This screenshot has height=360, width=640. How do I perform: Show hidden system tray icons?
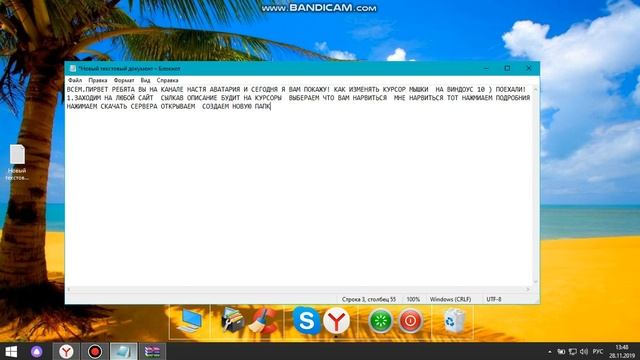point(549,351)
